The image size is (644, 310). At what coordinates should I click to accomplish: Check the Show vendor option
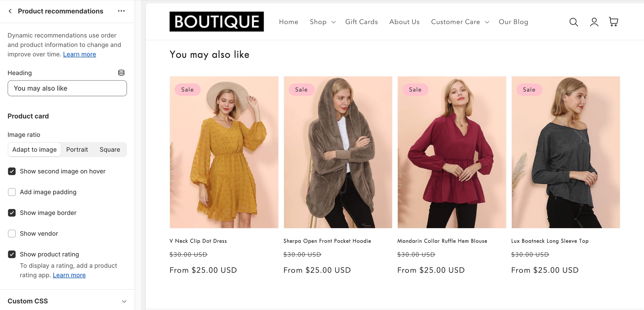point(12,233)
